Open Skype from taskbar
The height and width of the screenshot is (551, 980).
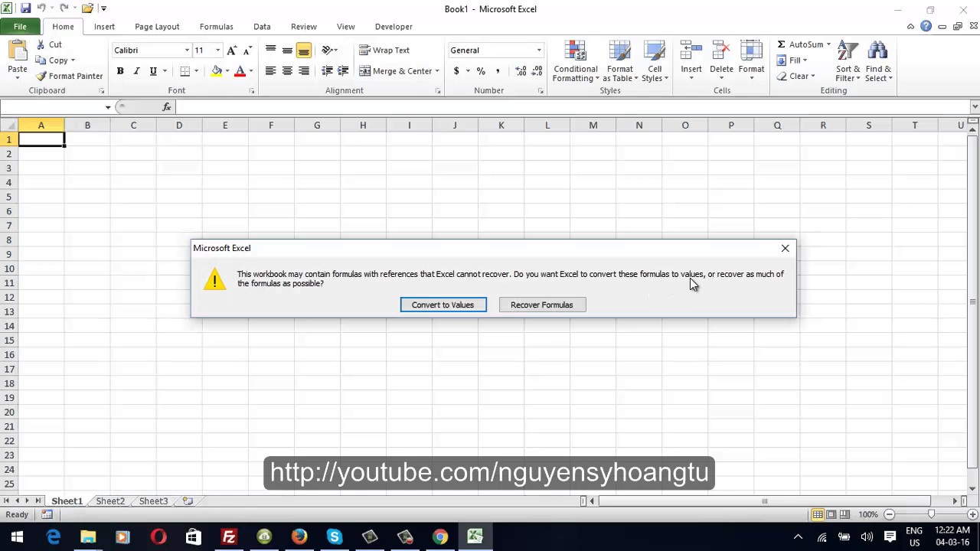[x=335, y=536]
